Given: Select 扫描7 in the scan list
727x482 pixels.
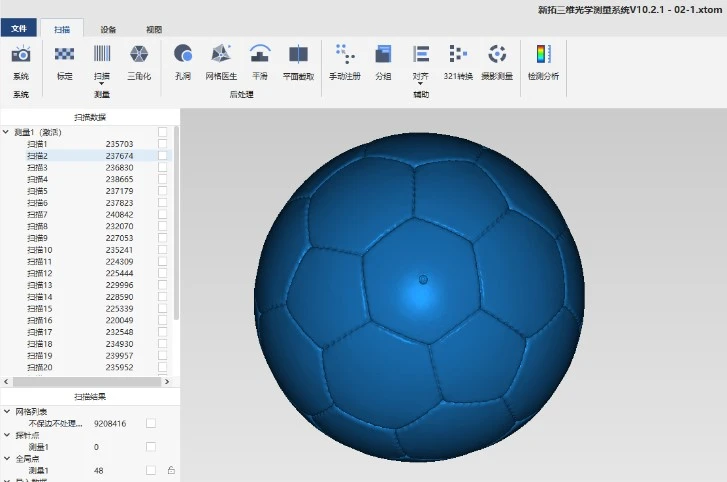Looking at the screenshot, I should [x=37, y=215].
